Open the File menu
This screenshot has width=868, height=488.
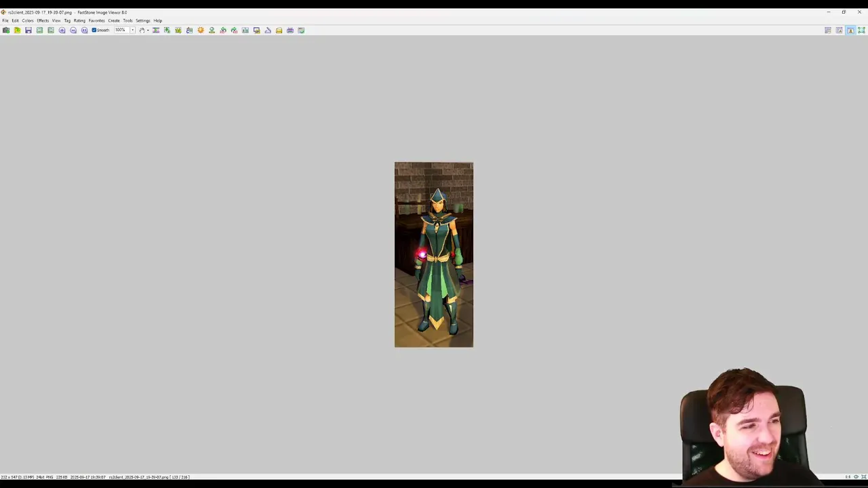tap(5, 20)
